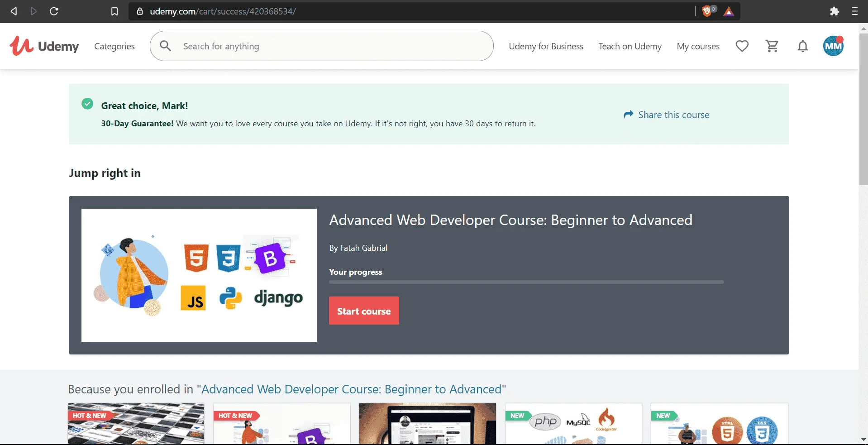Open second HOT & NEW Bootstrap course

(x=282, y=424)
